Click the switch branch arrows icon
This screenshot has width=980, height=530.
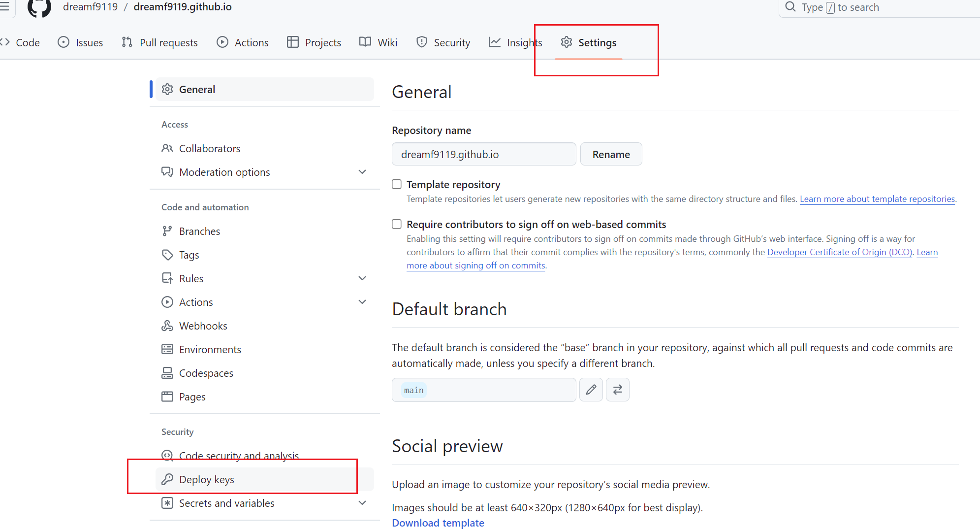click(x=618, y=390)
